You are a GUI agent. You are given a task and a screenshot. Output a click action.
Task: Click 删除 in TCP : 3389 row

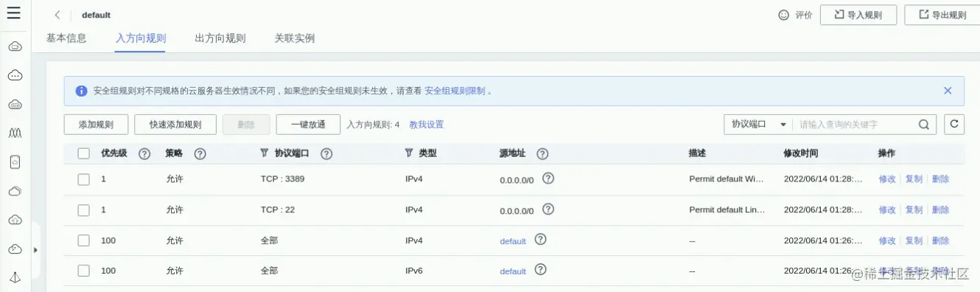click(940, 179)
